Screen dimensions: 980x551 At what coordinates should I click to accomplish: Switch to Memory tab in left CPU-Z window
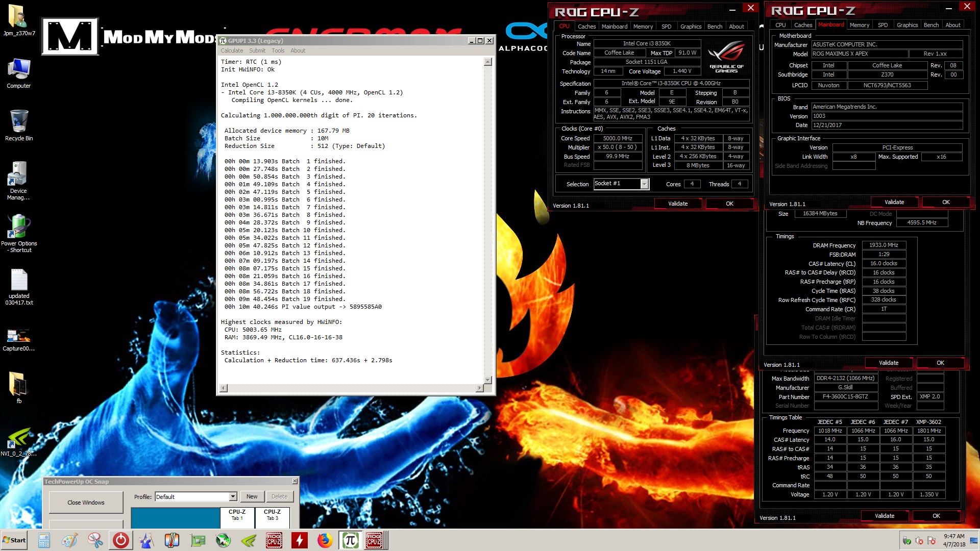[643, 27]
